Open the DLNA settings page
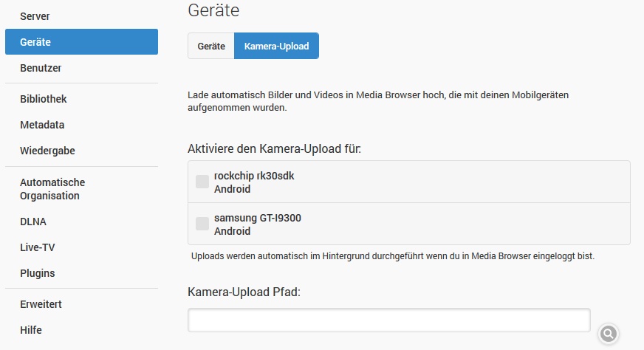 click(x=33, y=222)
